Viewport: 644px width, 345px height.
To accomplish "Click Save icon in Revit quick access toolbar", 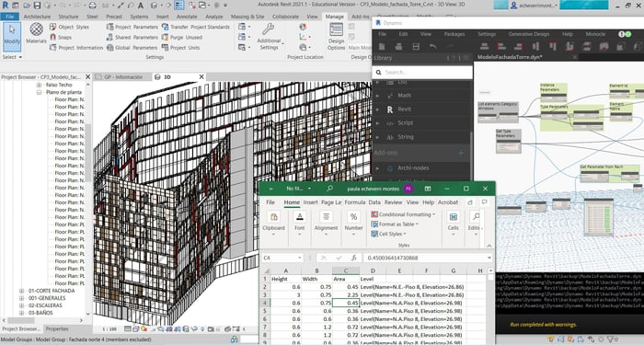I will (38, 6).
